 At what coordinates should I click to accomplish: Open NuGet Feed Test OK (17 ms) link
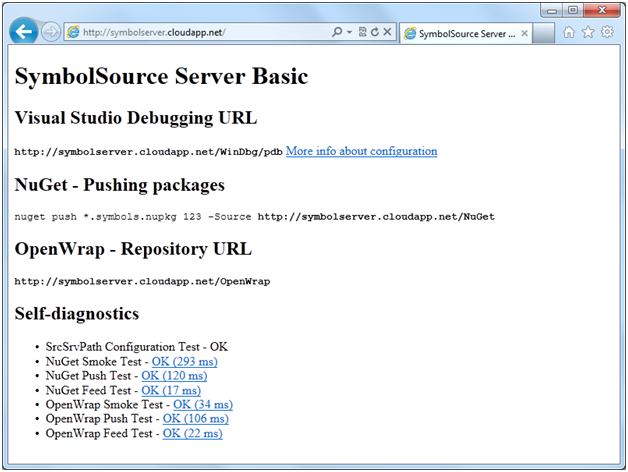[x=171, y=390]
